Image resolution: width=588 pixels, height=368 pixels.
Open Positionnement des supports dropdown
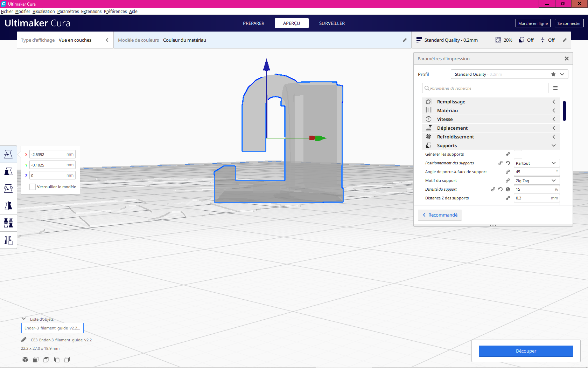click(537, 163)
